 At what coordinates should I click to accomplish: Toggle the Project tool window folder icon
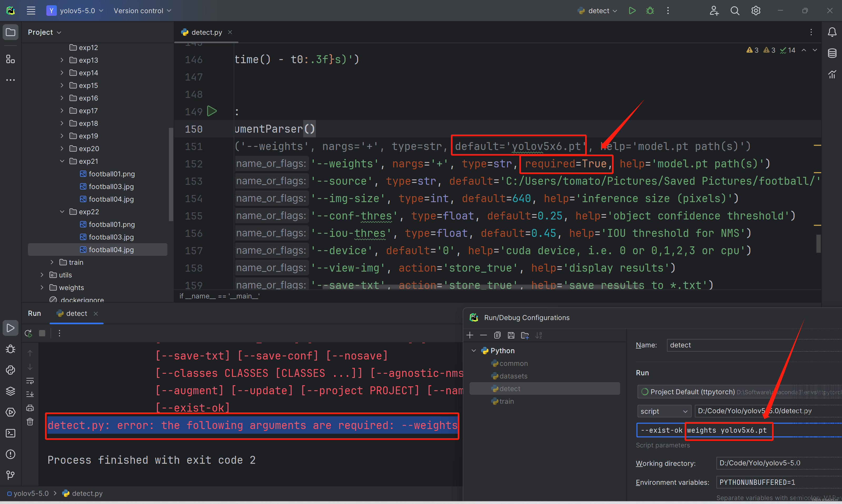point(11,32)
